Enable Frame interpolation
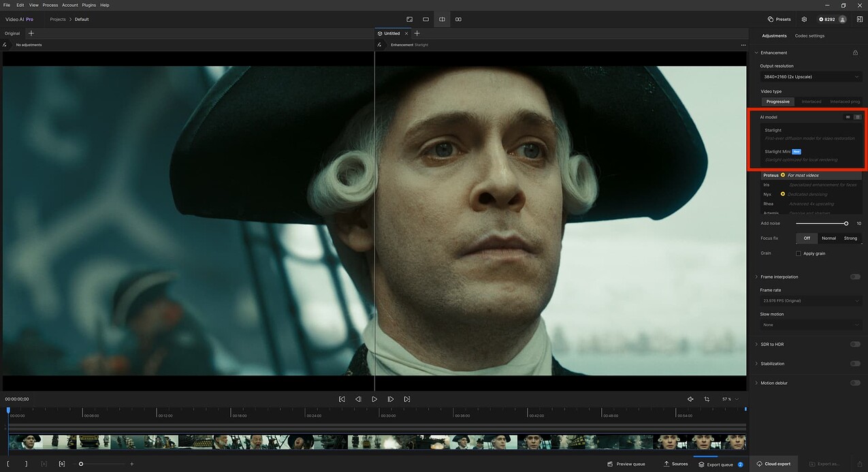The width and height of the screenshot is (868, 472). click(855, 277)
